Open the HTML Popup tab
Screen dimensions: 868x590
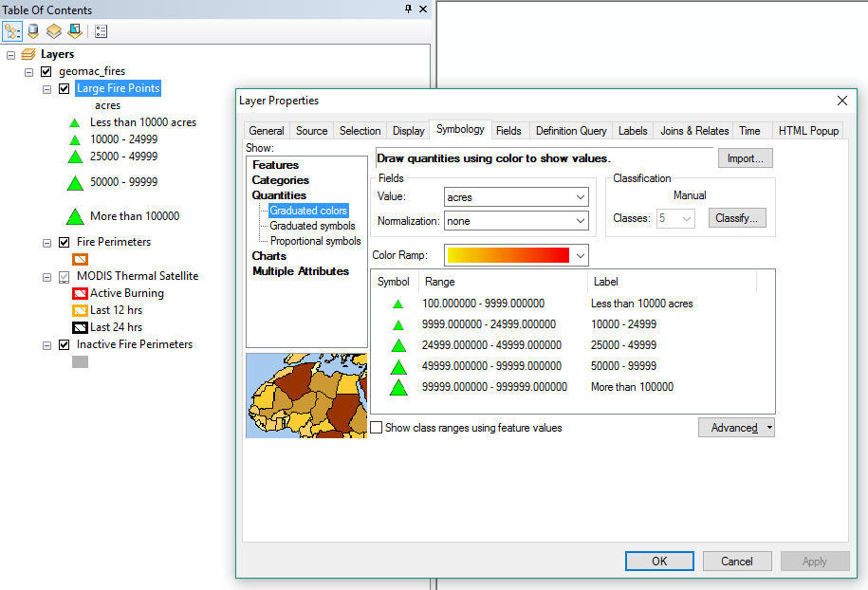[x=808, y=131]
